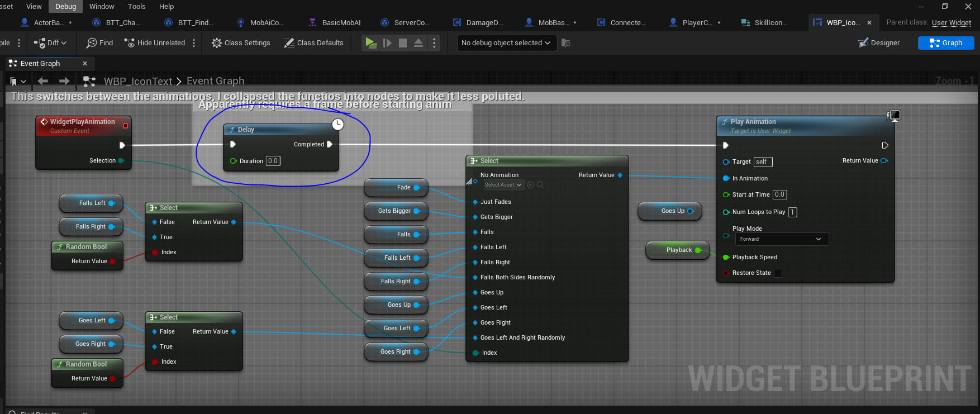Open the Help menu
This screenshot has width=980, height=414.
[166, 6]
